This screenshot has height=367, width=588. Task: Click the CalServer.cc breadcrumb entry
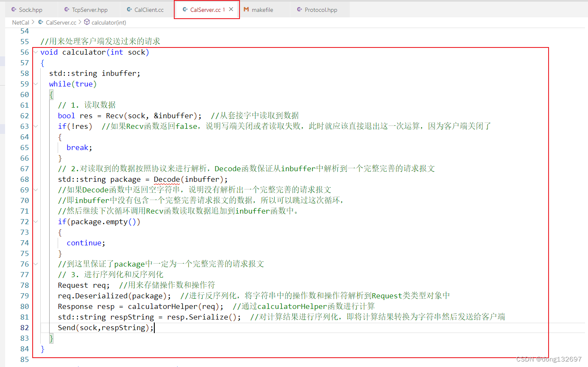pyautogui.click(x=61, y=22)
